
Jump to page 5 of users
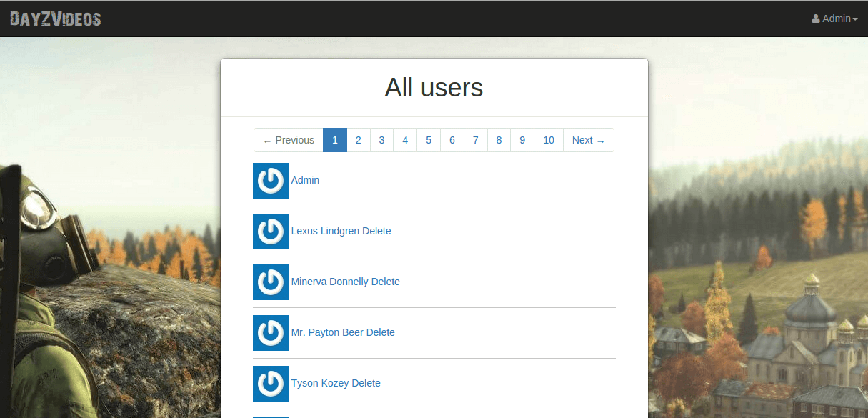[x=429, y=140]
